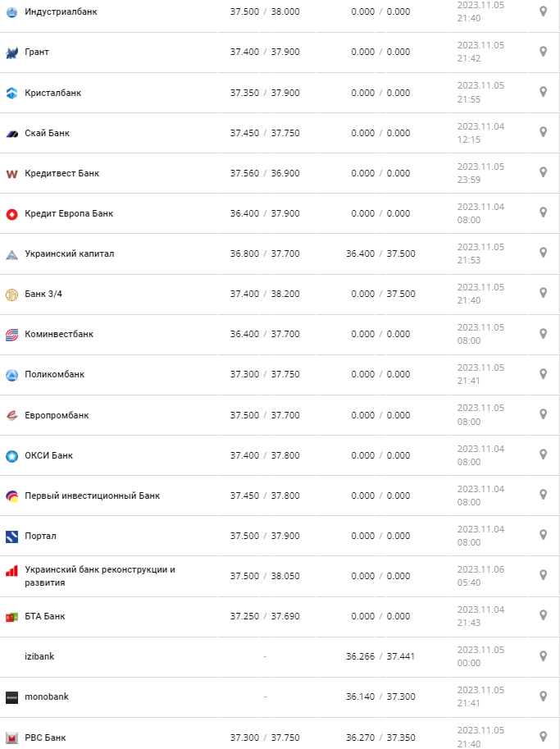The height and width of the screenshot is (749, 560).
Task: Open the БТА Банк name link
Action: 45,616
